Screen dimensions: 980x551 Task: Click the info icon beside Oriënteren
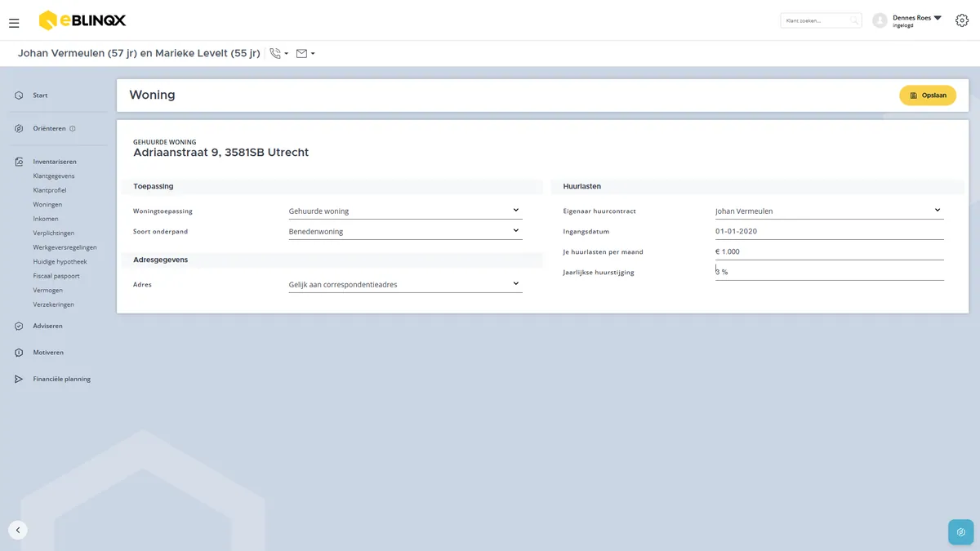[73, 128]
